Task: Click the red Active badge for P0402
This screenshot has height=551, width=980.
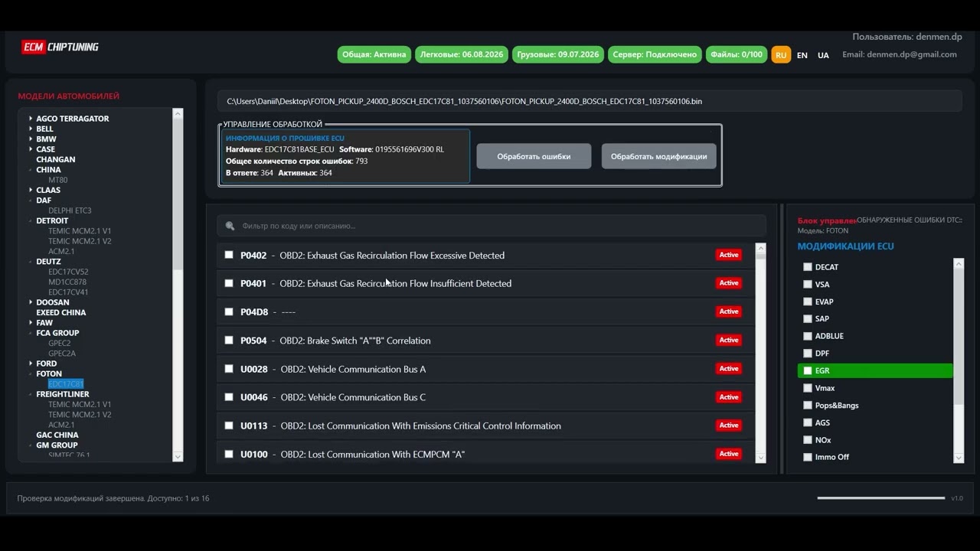Action: (x=728, y=255)
